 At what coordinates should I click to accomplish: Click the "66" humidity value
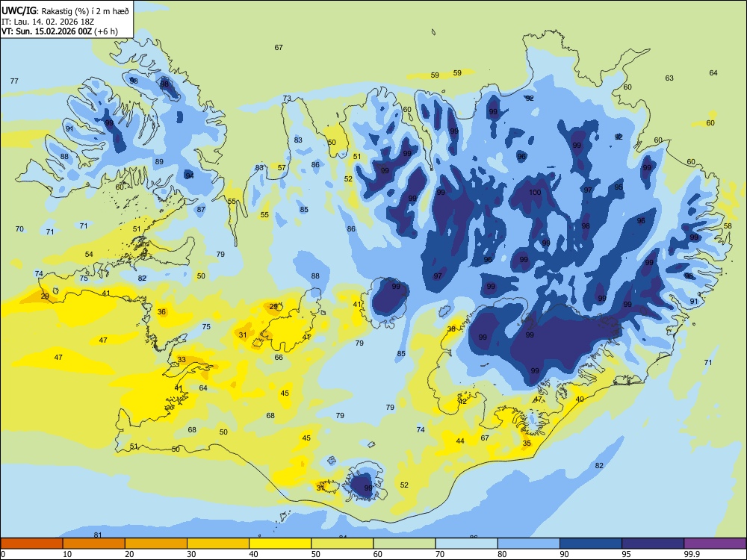pos(279,357)
